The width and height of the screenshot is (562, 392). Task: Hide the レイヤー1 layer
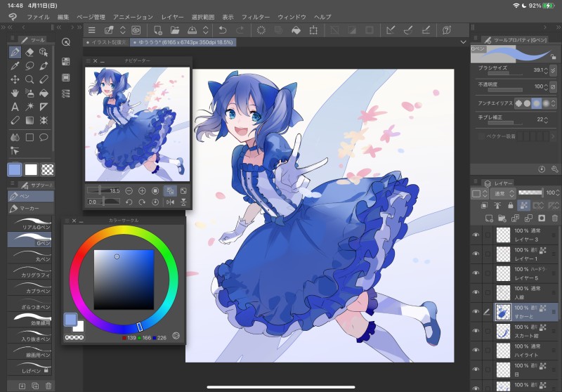pyautogui.click(x=476, y=254)
